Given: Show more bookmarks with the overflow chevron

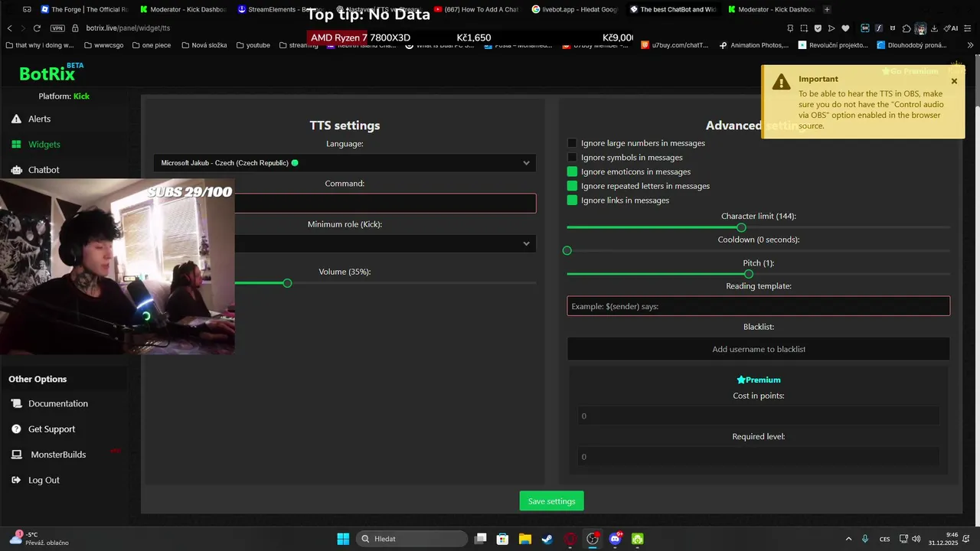Looking at the screenshot, I should 971,45.
